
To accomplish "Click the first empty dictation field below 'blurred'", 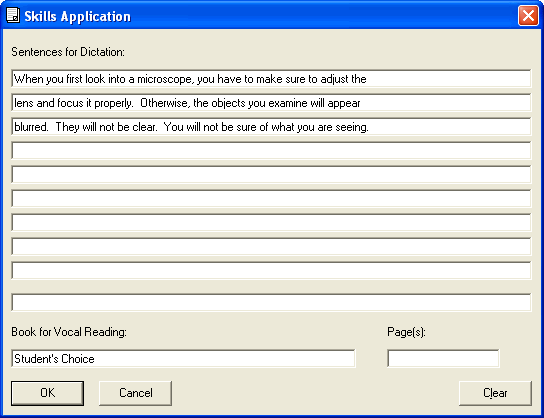I will tap(271, 151).
